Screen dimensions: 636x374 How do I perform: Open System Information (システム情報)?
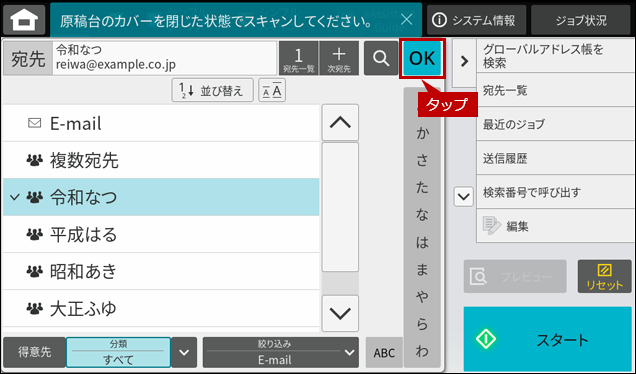(x=476, y=20)
